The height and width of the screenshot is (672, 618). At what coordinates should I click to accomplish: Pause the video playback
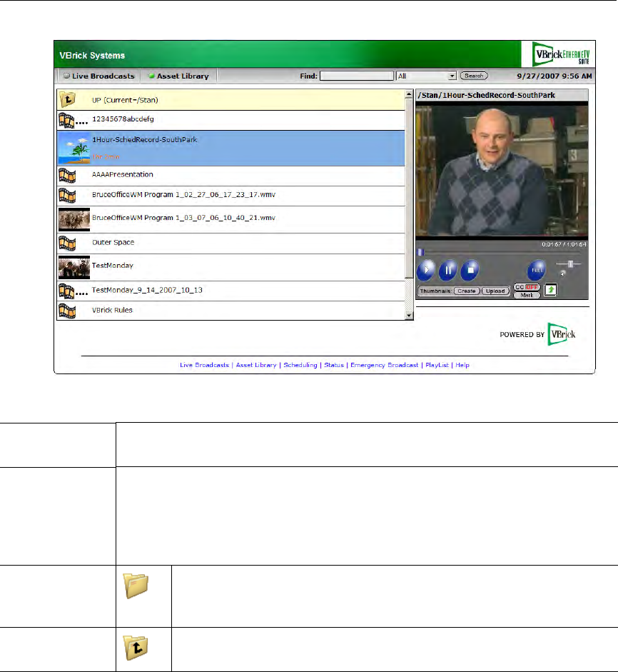point(448,270)
